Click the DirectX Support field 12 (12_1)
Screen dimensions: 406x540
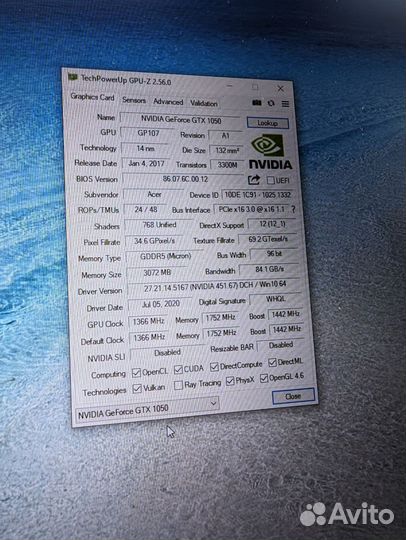(x=272, y=224)
